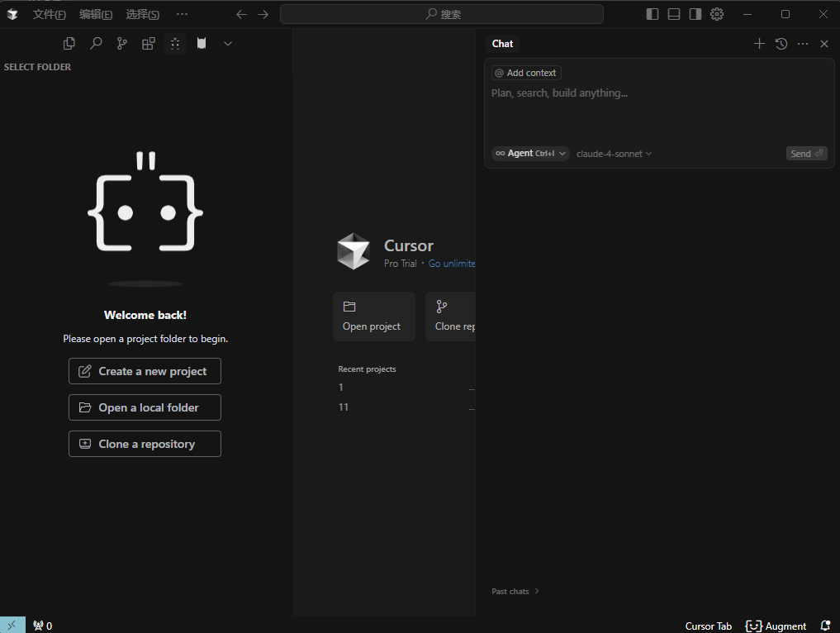
Task: Open the 选择(S) menu
Action: click(x=143, y=15)
